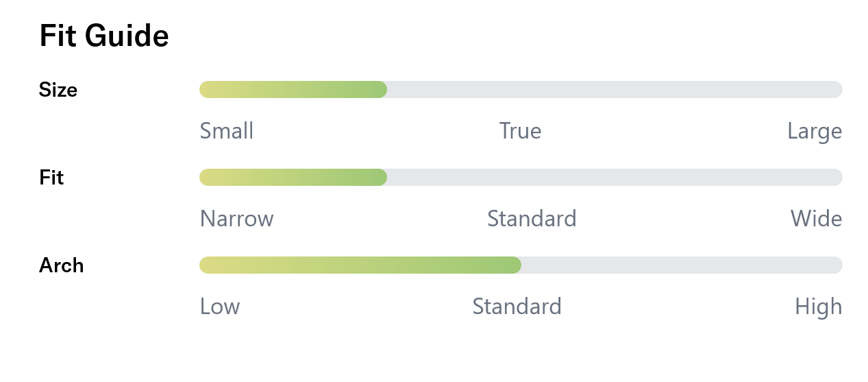This screenshot has height=382, width=868.
Task: Pick the High arch label
Action: [818, 306]
